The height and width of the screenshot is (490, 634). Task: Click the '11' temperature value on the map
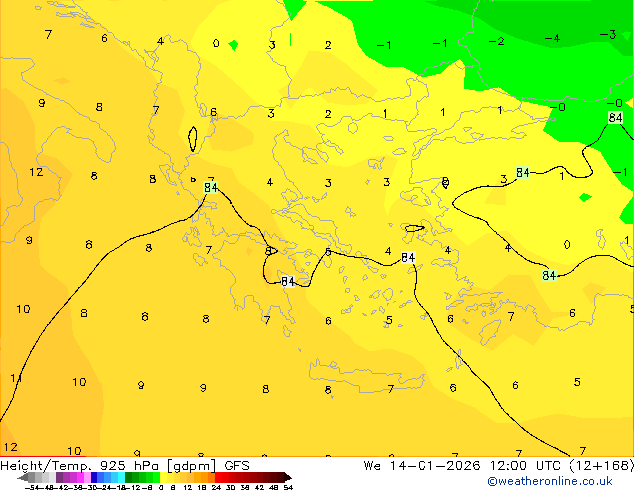pyautogui.click(x=16, y=378)
